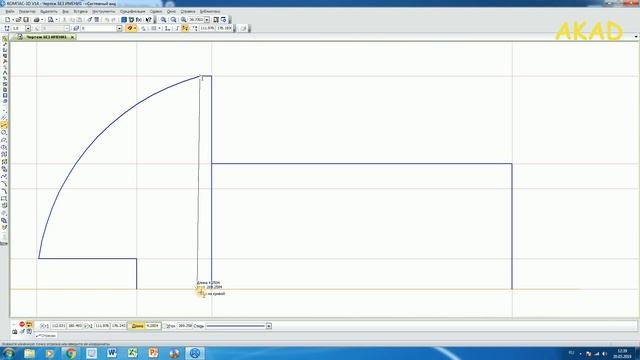
Task: Click the fx Variables icon
Action: 139,20
